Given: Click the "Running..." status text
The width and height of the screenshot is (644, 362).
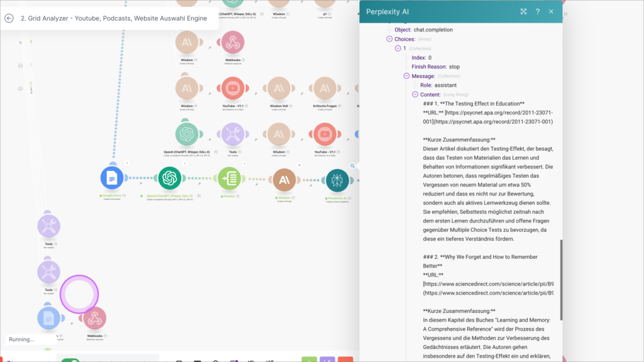Looking at the screenshot, I should pyautogui.click(x=21, y=339).
